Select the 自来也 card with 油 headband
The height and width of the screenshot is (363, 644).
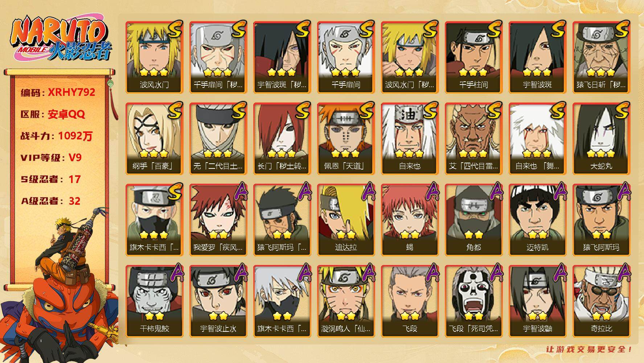pyautogui.click(x=410, y=138)
